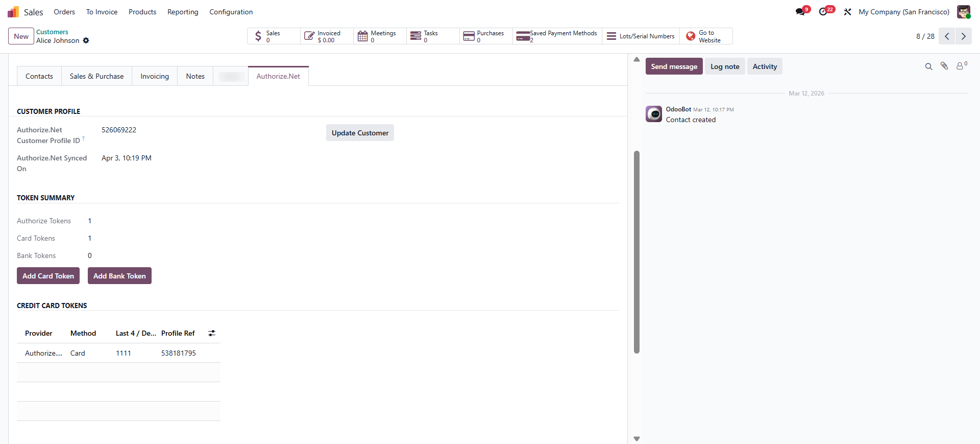This screenshot has height=444, width=980.
Task: Click the chatter attachment paperclip icon
Action: tap(944, 66)
